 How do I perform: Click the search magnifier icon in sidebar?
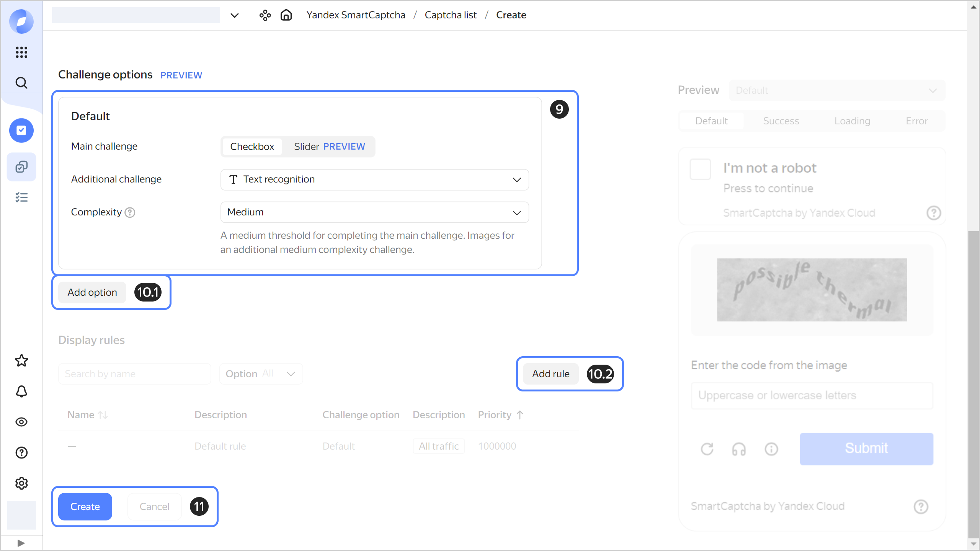[21, 83]
